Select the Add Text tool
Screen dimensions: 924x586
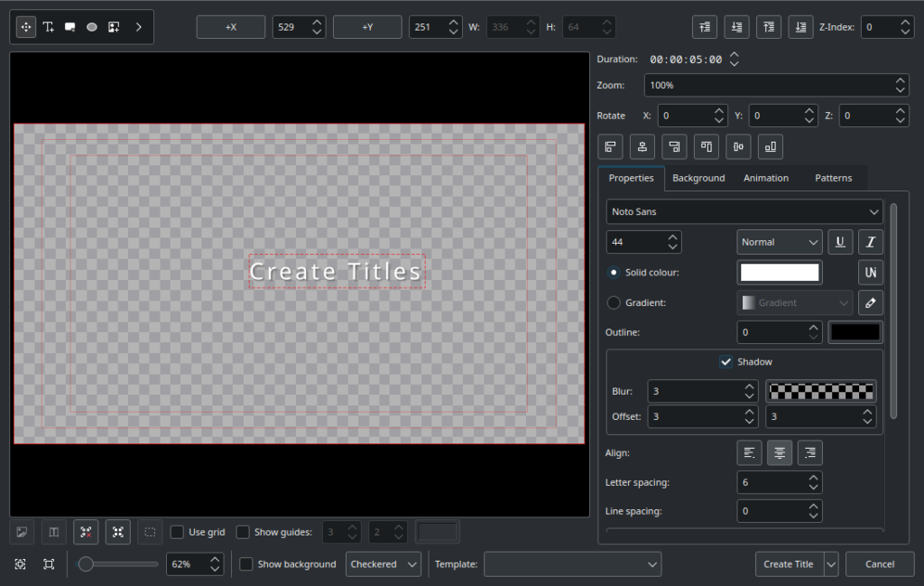pyautogui.click(x=49, y=27)
